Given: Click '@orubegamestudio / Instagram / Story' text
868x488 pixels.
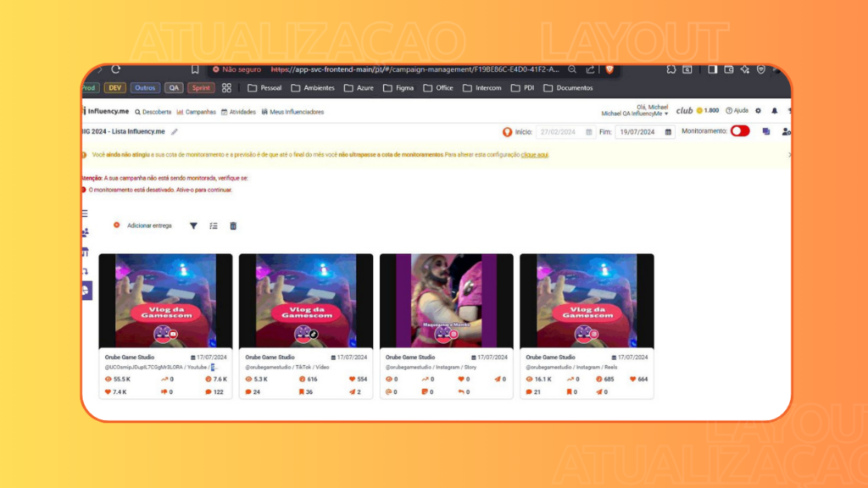Looking at the screenshot, I should (431, 368).
